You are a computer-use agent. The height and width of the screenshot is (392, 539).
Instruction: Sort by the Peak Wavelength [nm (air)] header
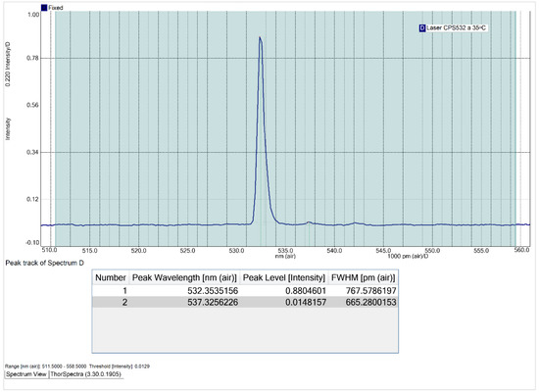[184, 277]
